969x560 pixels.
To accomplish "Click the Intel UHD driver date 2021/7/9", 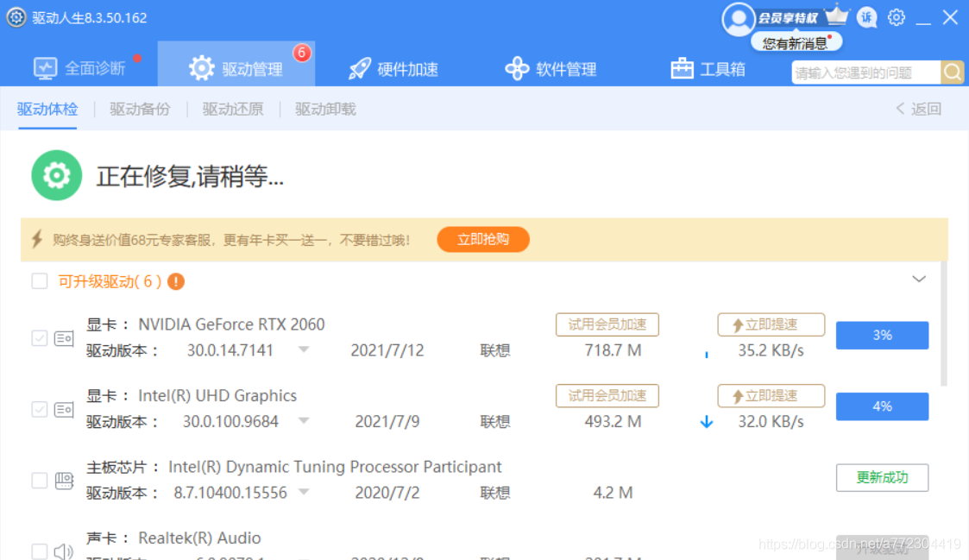I will 387,422.
